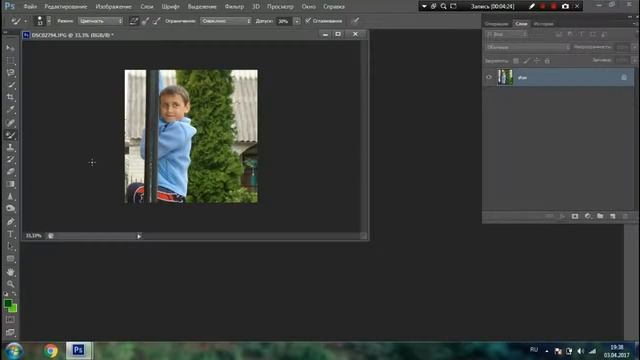Open the brush preset picker

tap(42, 21)
